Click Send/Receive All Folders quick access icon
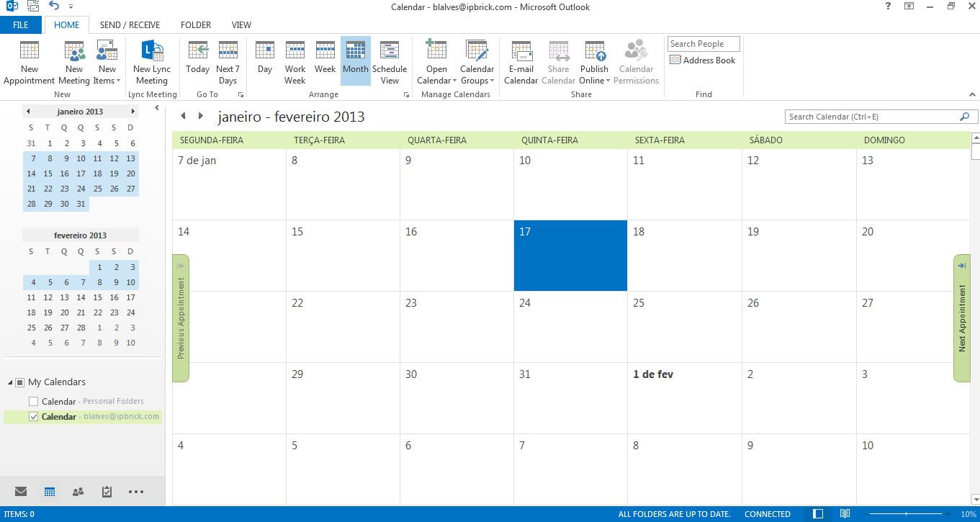 [x=33, y=6]
